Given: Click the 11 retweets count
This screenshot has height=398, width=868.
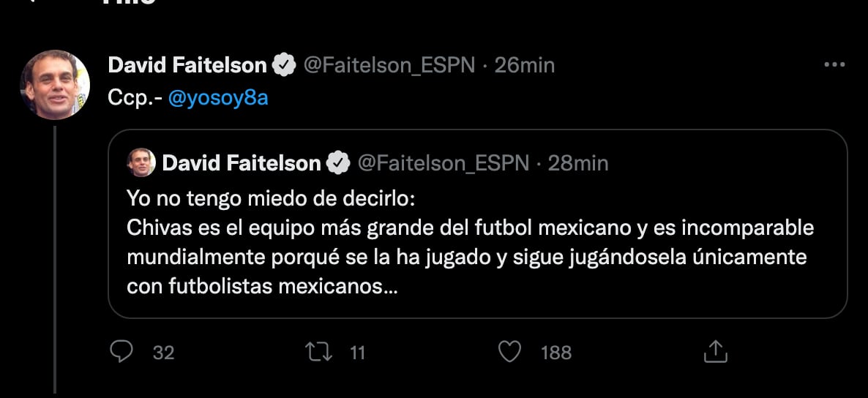Looking at the screenshot, I should click(357, 353).
